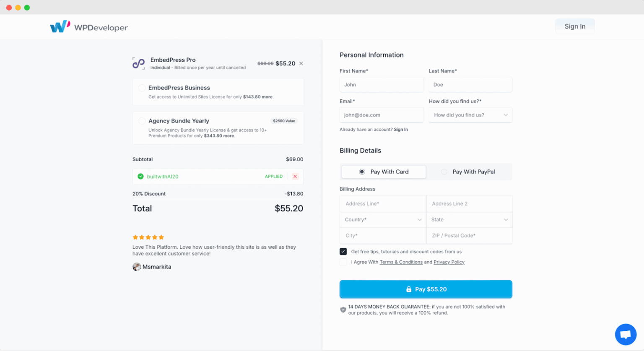Open the live chat bubble
Screen dimensions: 644x351
point(626,334)
